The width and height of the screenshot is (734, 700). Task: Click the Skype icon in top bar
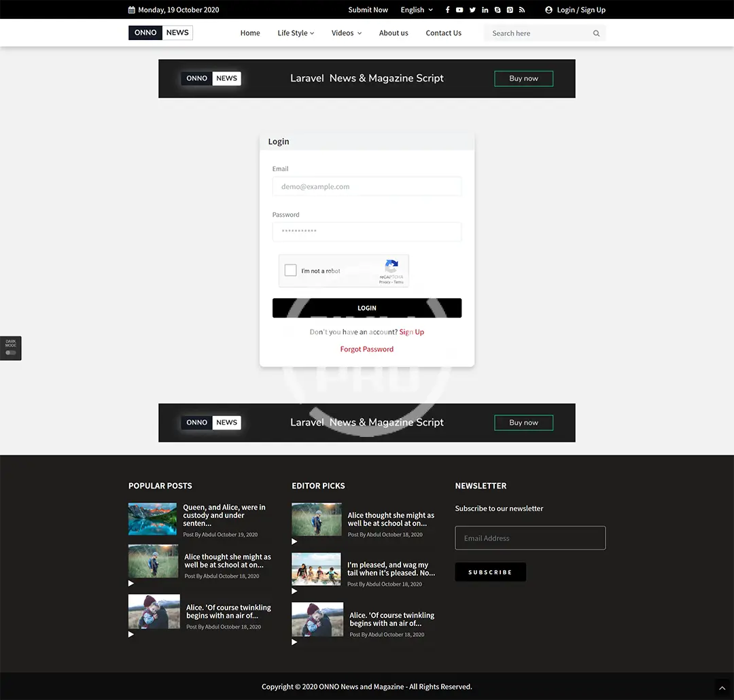click(497, 10)
